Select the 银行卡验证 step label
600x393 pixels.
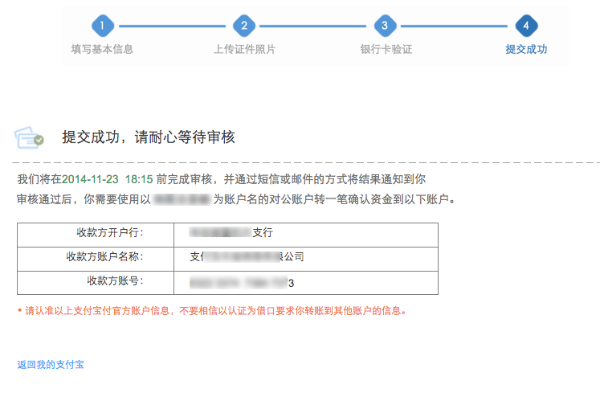(386, 49)
